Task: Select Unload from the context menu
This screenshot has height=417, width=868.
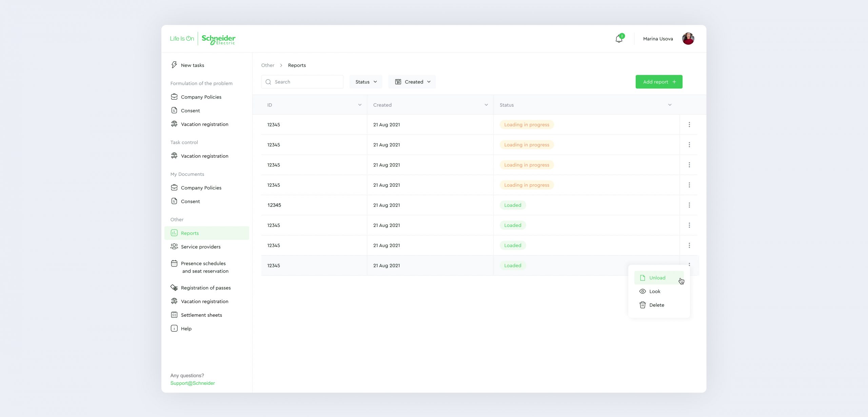Action: pos(657,278)
